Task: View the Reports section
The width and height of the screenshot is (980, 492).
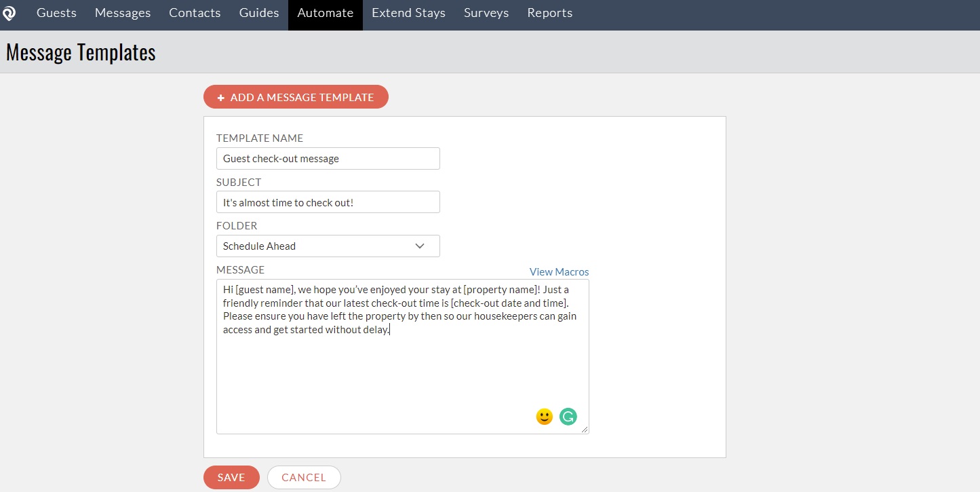Action: point(549,14)
